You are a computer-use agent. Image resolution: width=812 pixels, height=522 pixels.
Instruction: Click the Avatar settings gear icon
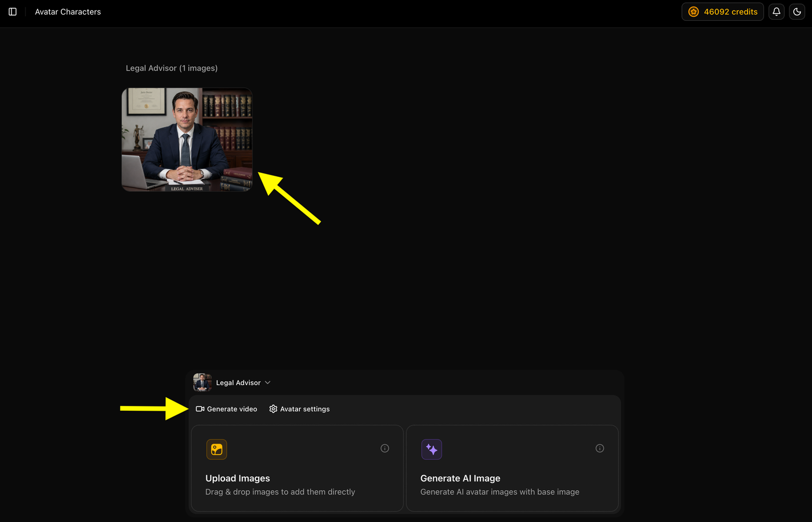pyautogui.click(x=273, y=409)
